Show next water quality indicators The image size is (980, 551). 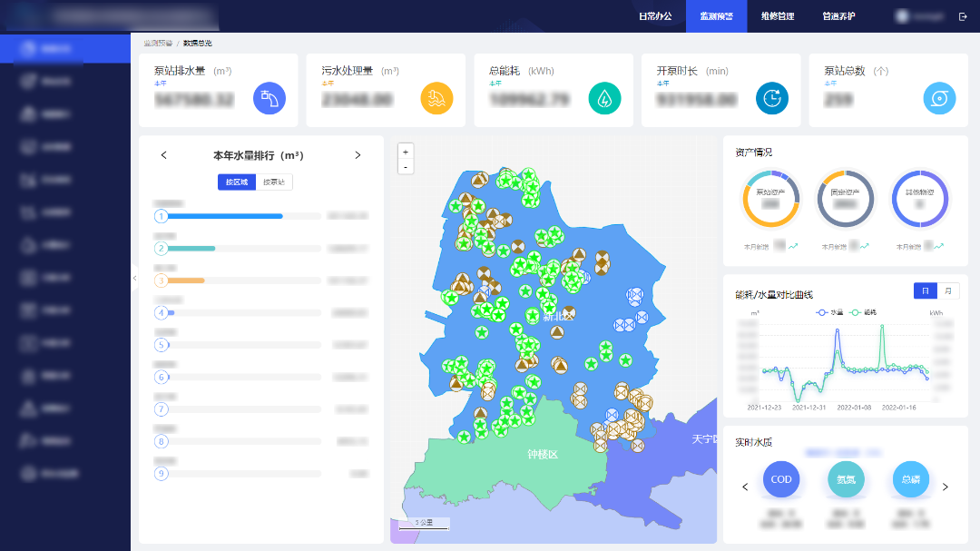(946, 487)
